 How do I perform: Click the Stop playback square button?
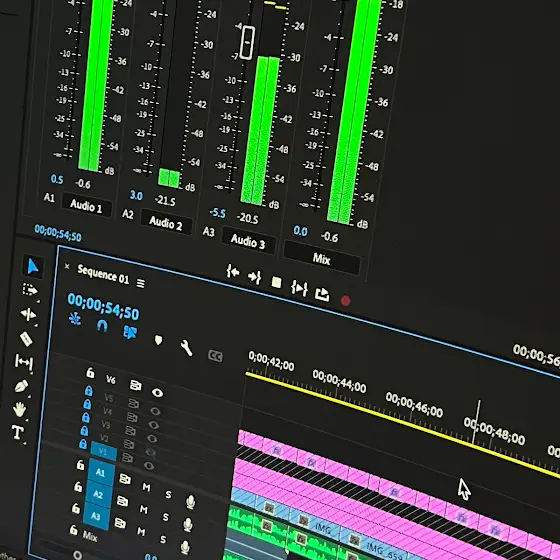coord(276,282)
